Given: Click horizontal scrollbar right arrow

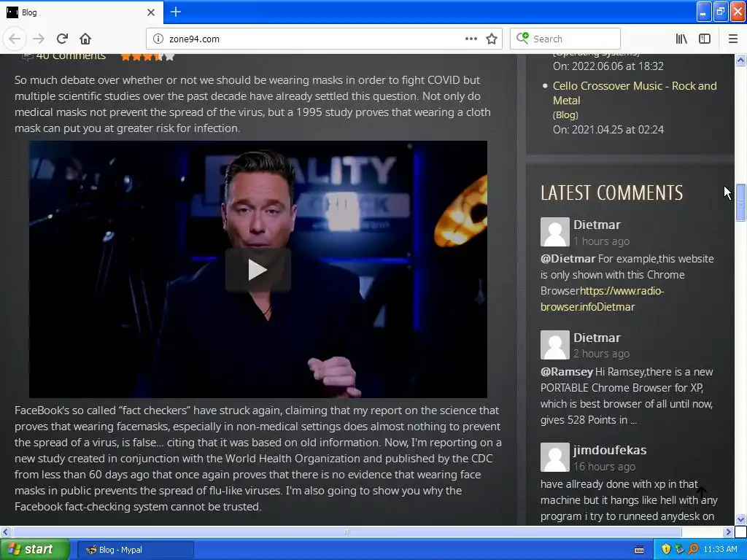Looking at the screenshot, I should [728, 532].
